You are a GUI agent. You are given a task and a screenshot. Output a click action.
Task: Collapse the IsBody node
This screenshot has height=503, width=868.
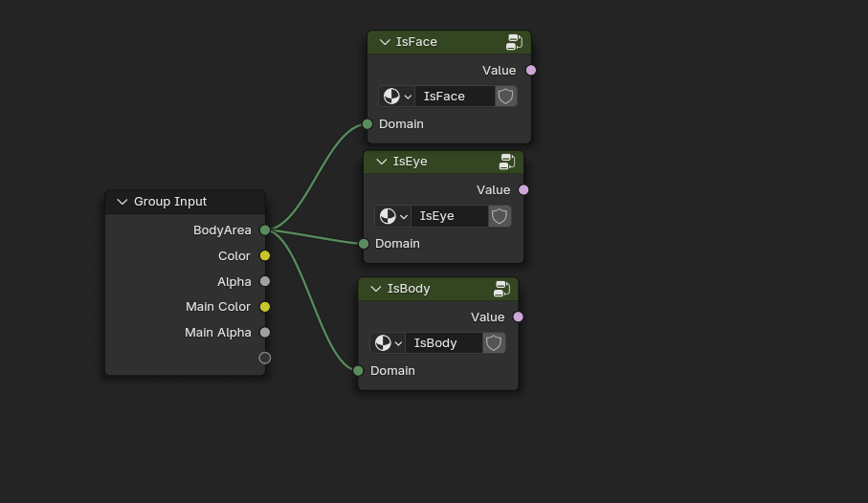click(x=376, y=289)
